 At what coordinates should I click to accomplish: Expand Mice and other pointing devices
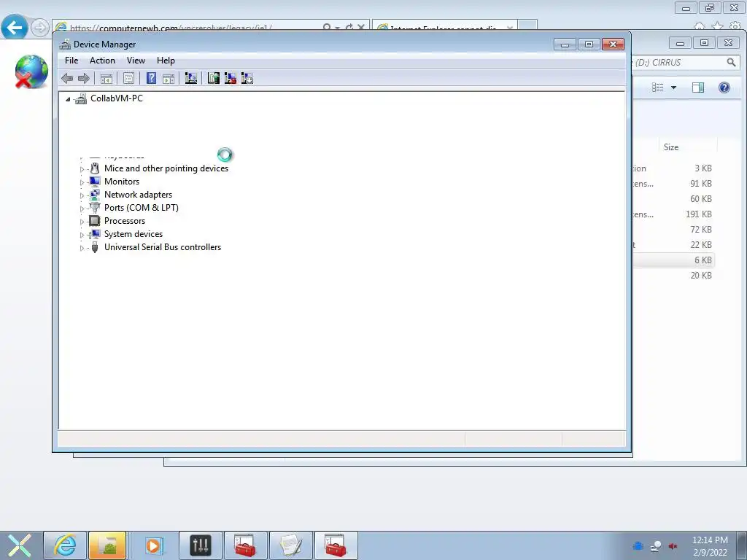(82, 169)
